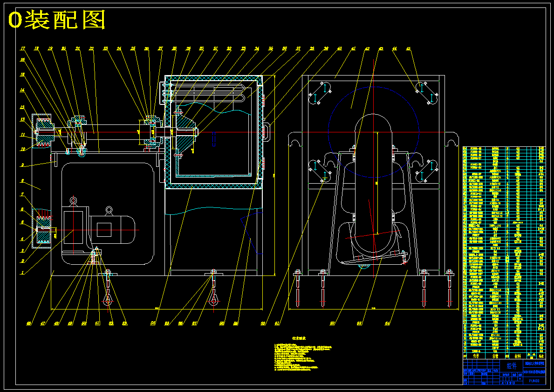Click part balloon number 44

tap(395, 48)
